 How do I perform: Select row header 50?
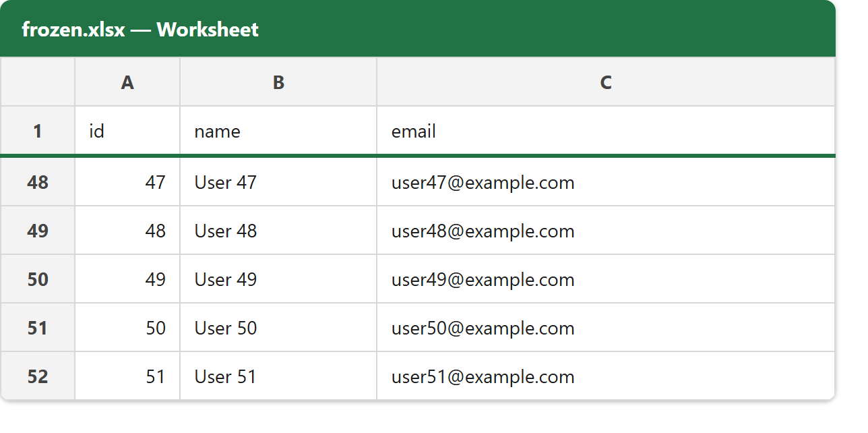point(38,279)
